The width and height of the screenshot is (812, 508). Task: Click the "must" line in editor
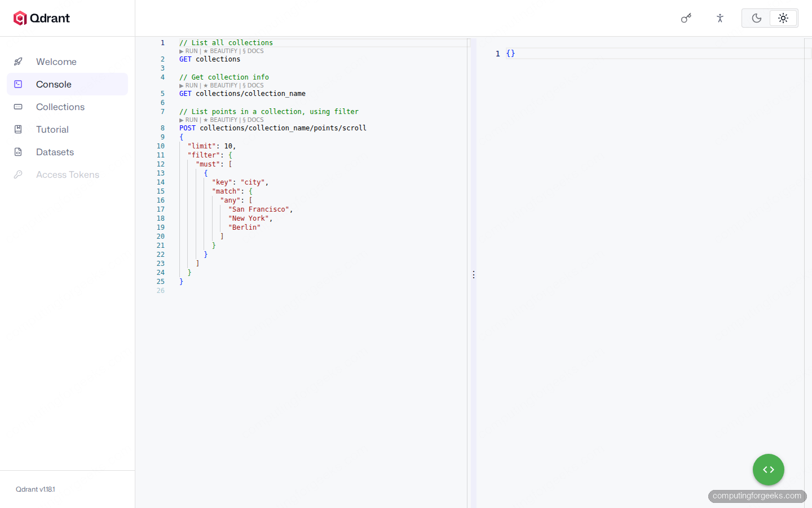click(x=214, y=164)
